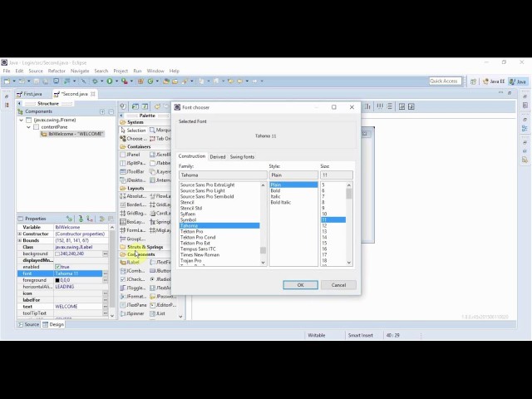This screenshot has width=532, height=399.
Task: Collapse the contentPane tree node
Action: point(29,127)
